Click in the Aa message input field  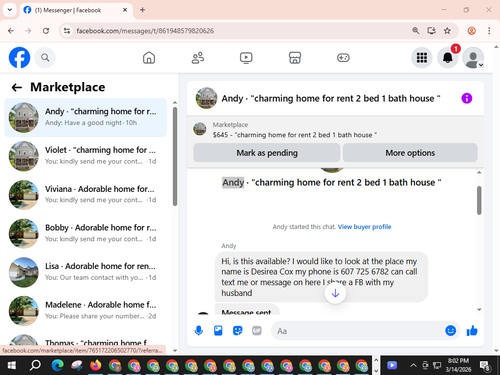(x=357, y=331)
